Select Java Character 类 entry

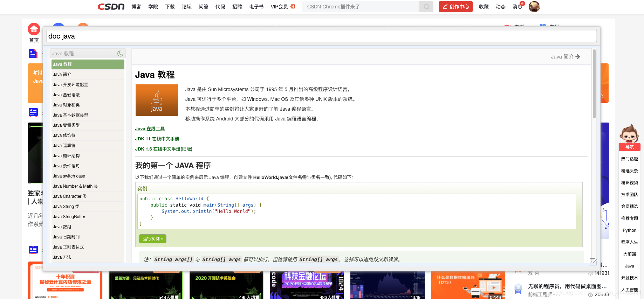(x=88, y=196)
